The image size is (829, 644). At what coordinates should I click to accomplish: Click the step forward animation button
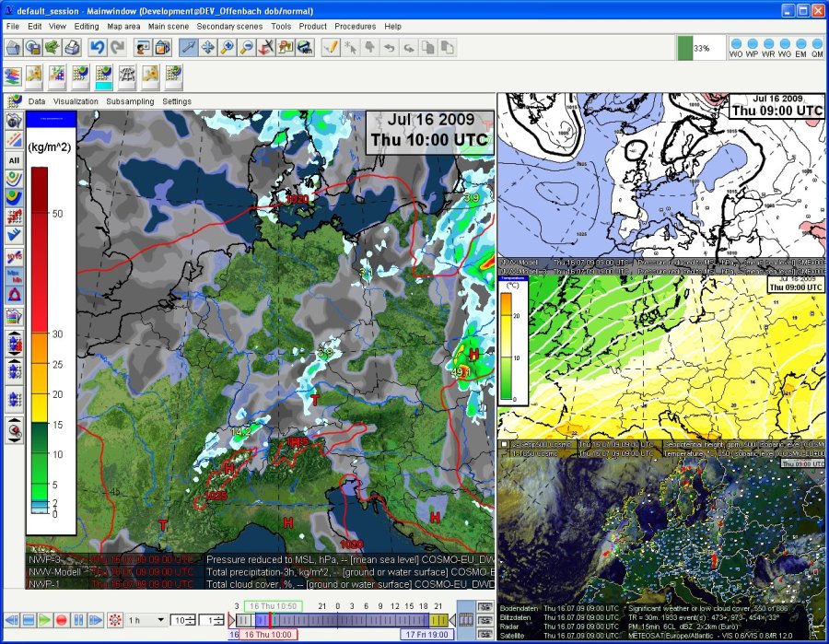(x=95, y=620)
